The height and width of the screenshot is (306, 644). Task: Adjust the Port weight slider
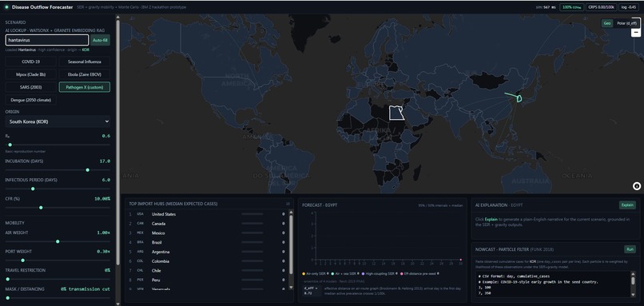pyautogui.click(x=58, y=260)
